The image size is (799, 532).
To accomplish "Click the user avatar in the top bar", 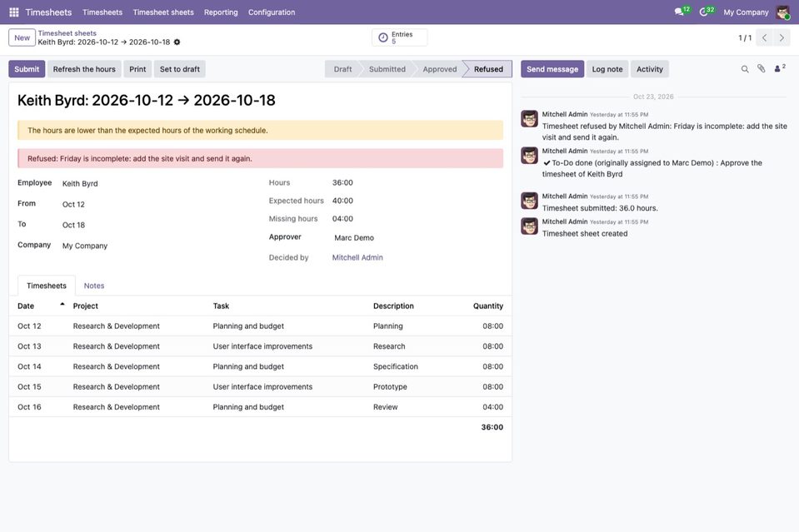I will 782,12.
